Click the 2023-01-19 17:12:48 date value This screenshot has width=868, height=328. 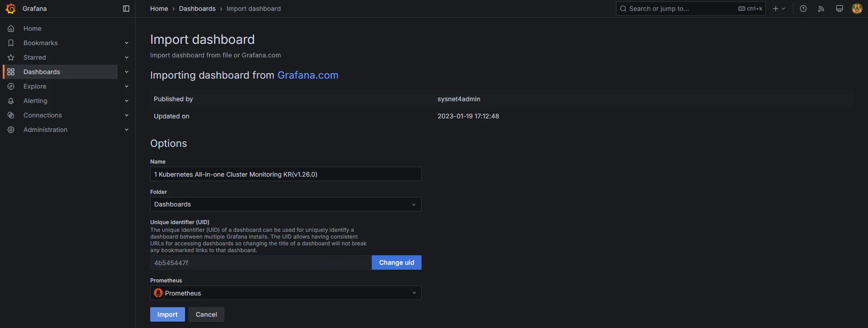click(x=468, y=116)
